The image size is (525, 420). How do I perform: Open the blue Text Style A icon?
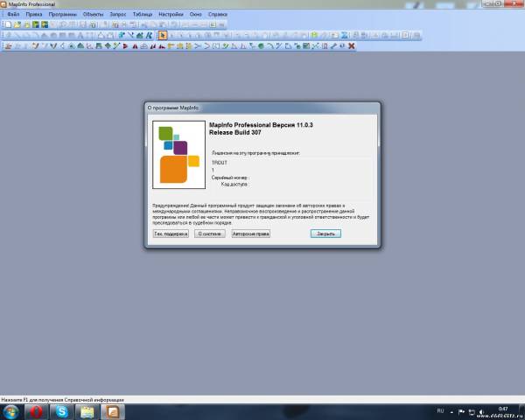pyautogui.click(x=149, y=35)
